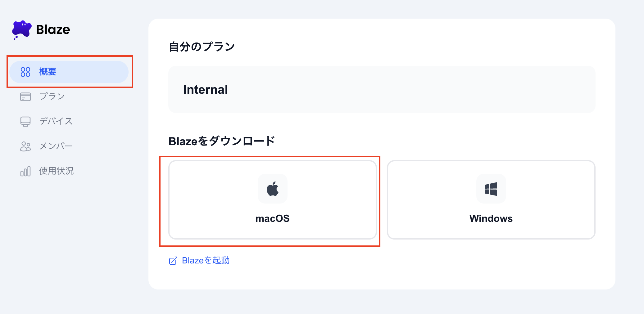Open the メンバー text label

coord(56,146)
